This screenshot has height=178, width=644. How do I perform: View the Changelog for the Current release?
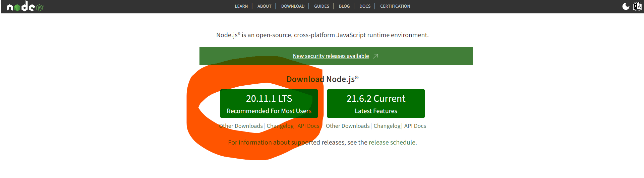[387, 126]
